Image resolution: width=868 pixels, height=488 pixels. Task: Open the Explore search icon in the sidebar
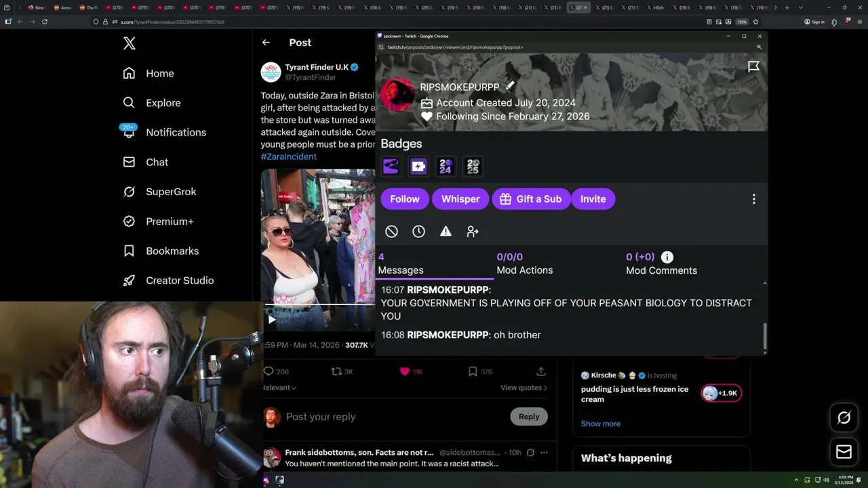tap(129, 103)
